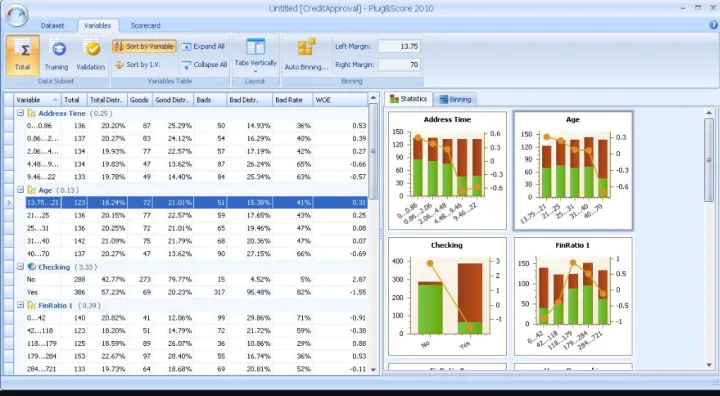
Task: Select the Address Time chart thumbnail
Action: point(447,170)
